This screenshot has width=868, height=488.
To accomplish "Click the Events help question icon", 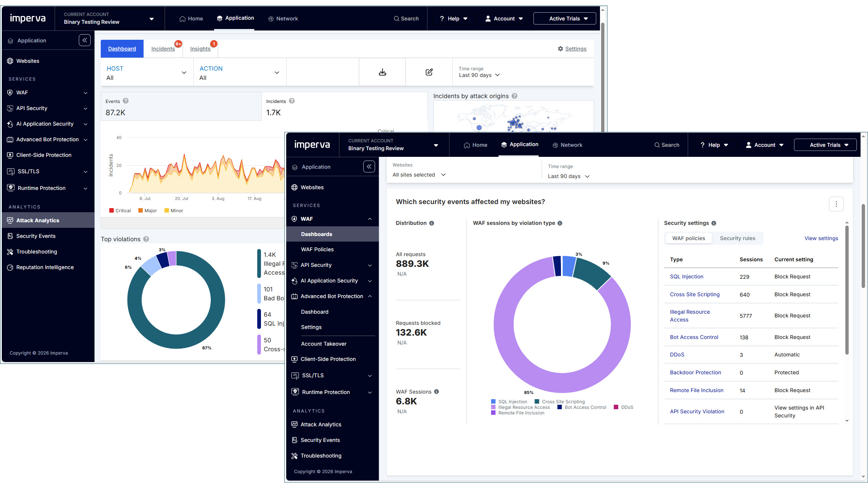I will (126, 101).
